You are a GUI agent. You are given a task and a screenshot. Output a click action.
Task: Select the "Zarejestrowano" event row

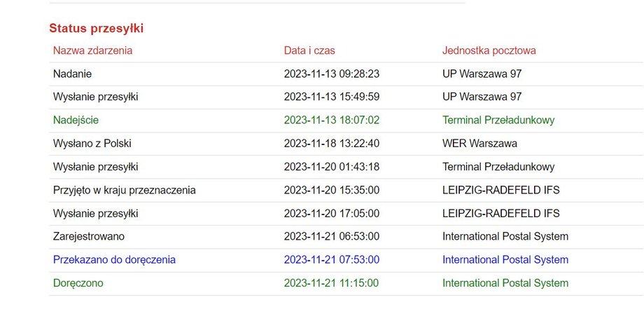click(x=89, y=236)
